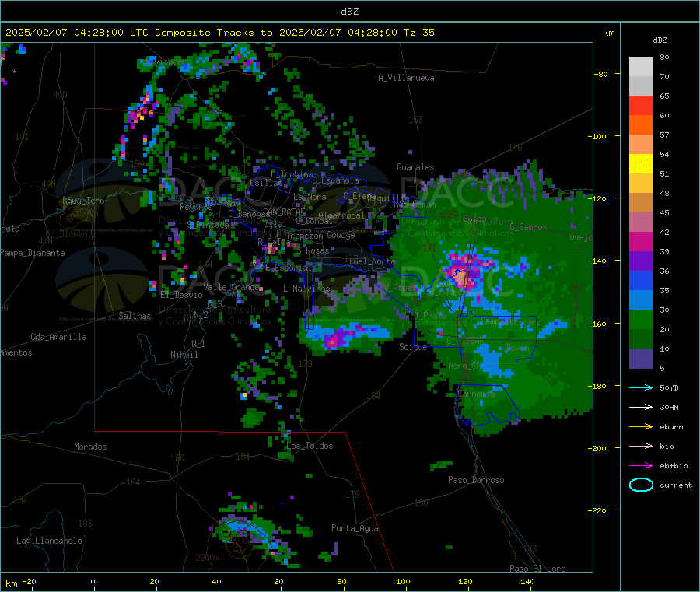Click the cyan 50YD arrow legend icon

[641, 387]
